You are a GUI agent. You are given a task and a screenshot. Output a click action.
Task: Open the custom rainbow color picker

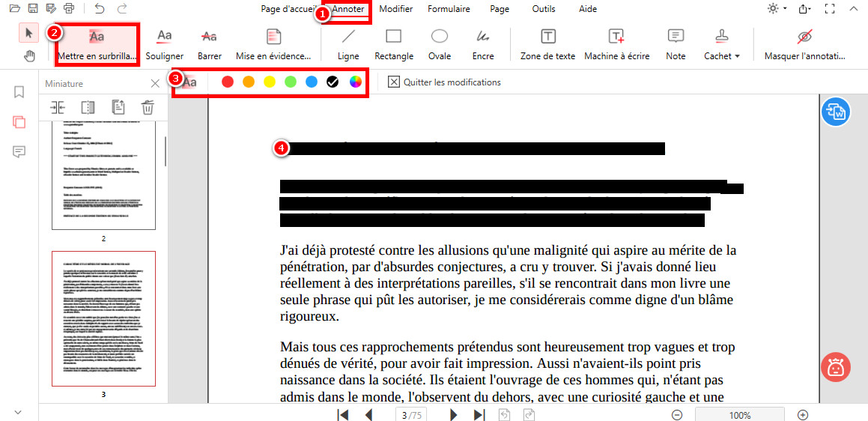[356, 82]
